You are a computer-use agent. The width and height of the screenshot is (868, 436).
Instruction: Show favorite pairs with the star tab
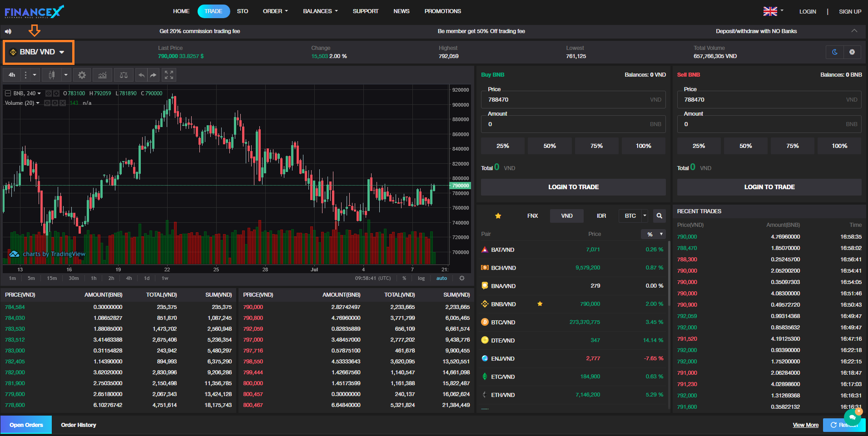498,216
